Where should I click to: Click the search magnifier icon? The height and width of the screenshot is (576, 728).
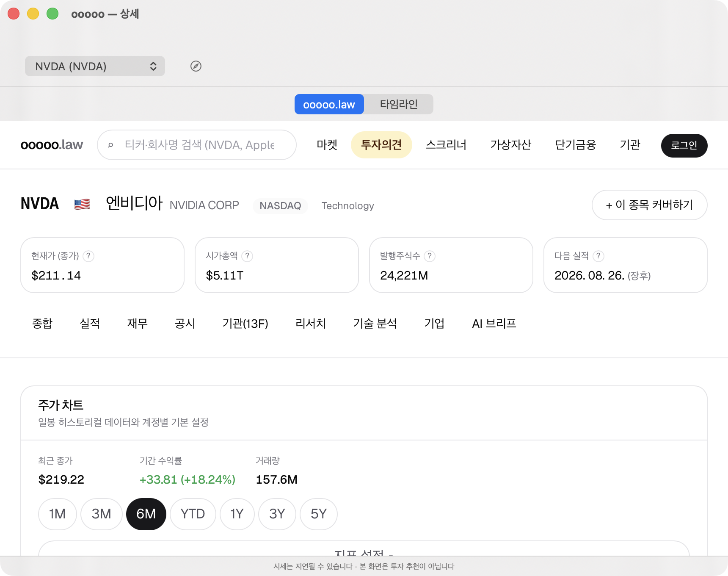point(110,145)
